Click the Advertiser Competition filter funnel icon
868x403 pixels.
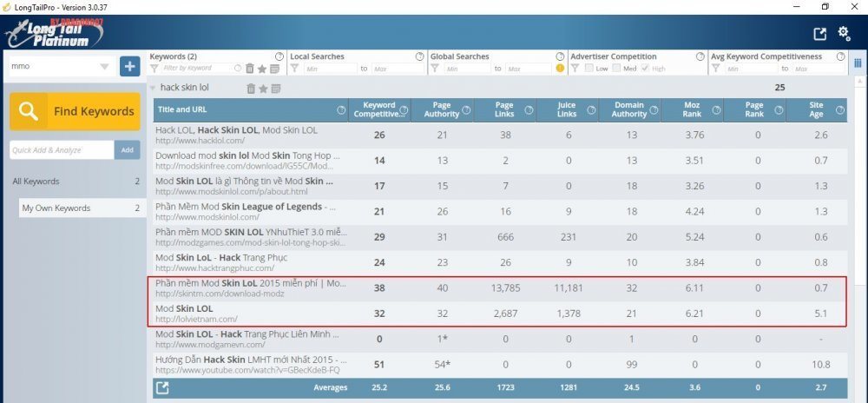pyautogui.click(x=575, y=68)
